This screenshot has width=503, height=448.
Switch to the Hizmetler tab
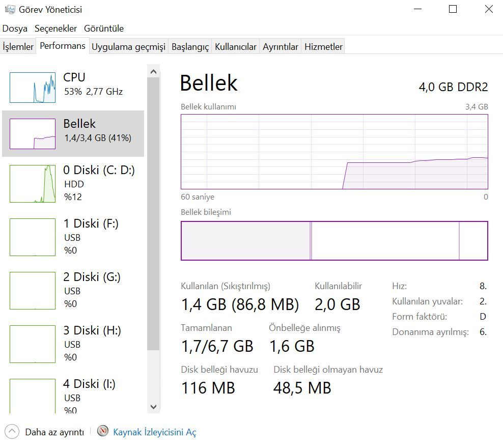[x=323, y=47]
